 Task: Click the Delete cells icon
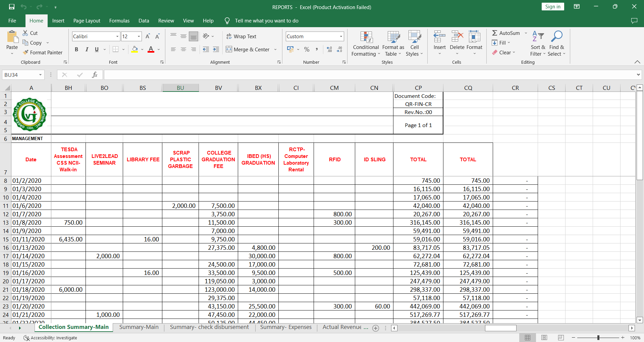(x=457, y=36)
